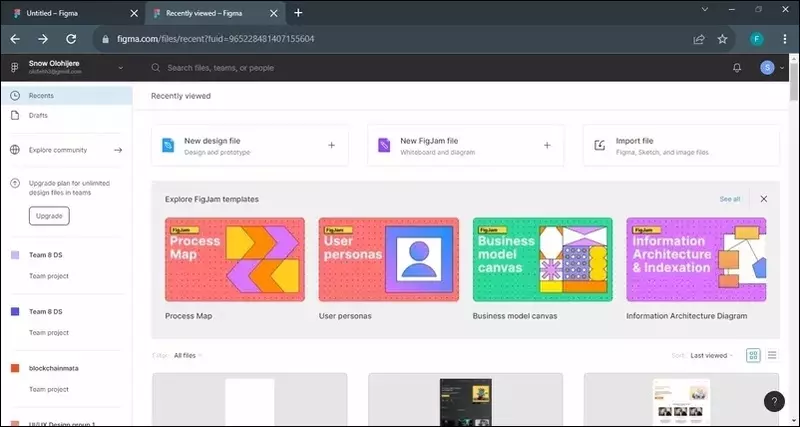Viewport: 800px width, 427px height.
Task: Click the New FigJam file card
Action: [466, 145]
